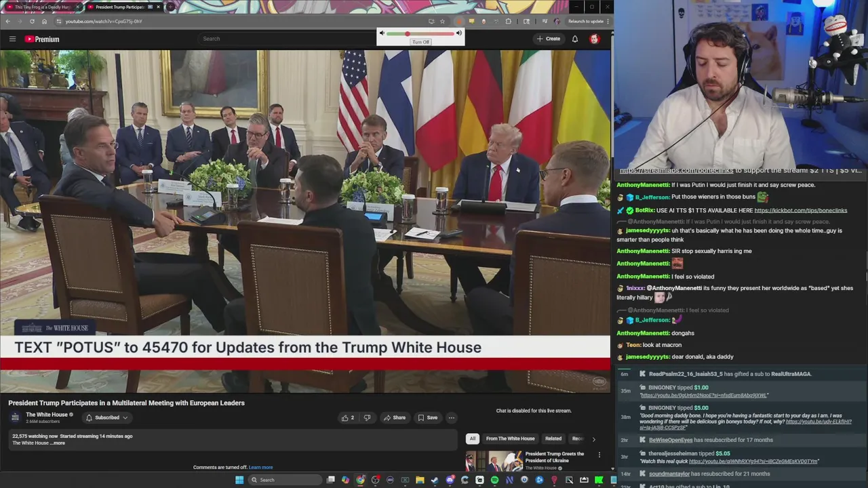Open browser home page icon
Image resolution: width=868 pixels, height=488 pixels.
pyautogui.click(x=44, y=21)
